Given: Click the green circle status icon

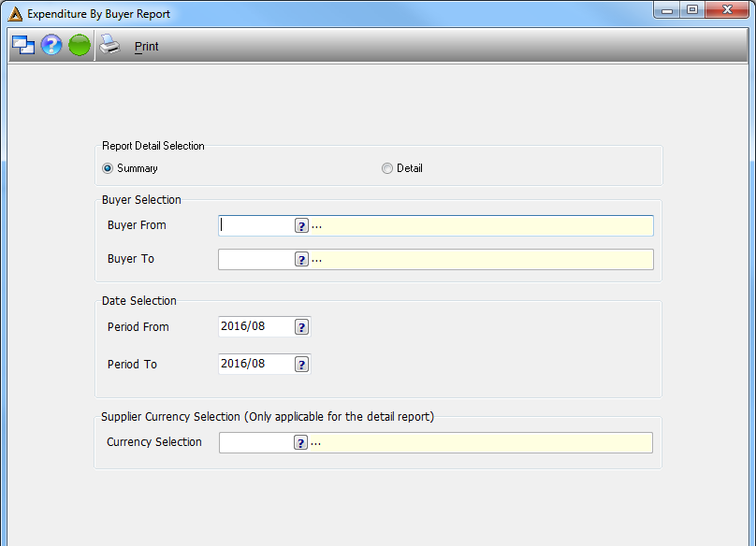Looking at the screenshot, I should point(80,45).
